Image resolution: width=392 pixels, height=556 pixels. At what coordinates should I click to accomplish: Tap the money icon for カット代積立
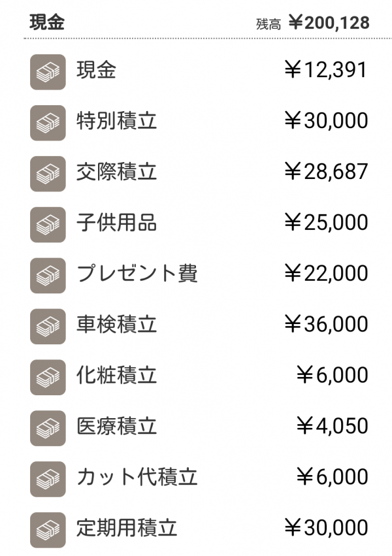(x=48, y=479)
